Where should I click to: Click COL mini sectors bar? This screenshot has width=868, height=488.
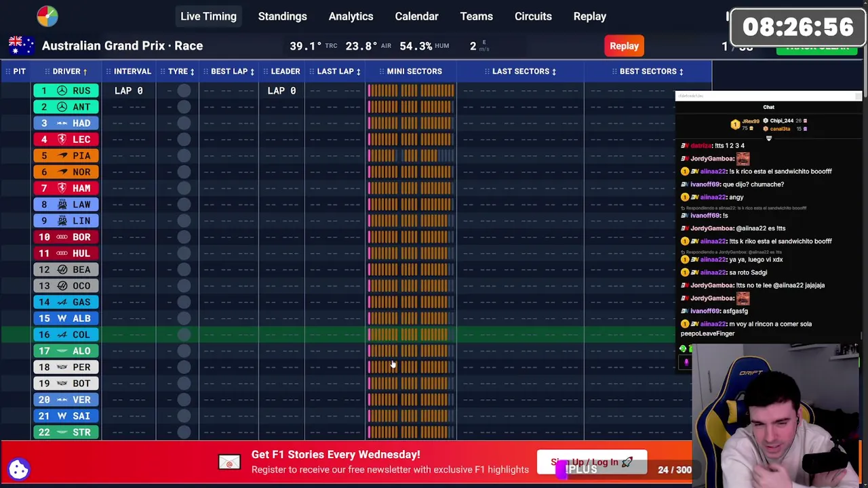[411, 335]
